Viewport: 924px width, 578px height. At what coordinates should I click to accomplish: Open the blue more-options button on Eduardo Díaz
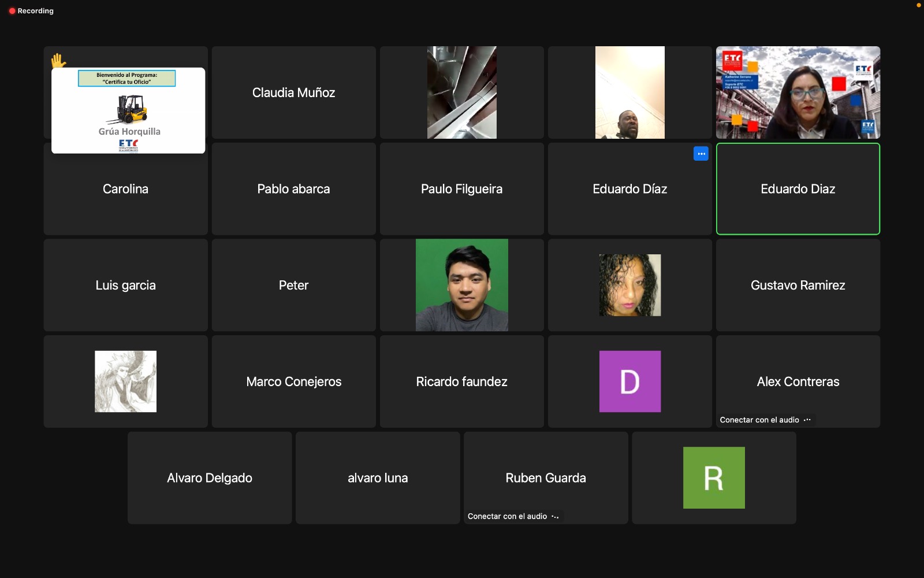(701, 154)
